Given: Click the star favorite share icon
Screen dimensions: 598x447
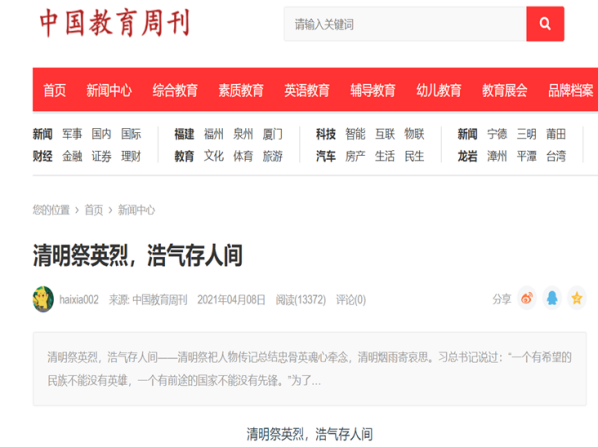Looking at the screenshot, I should click(577, 298).
